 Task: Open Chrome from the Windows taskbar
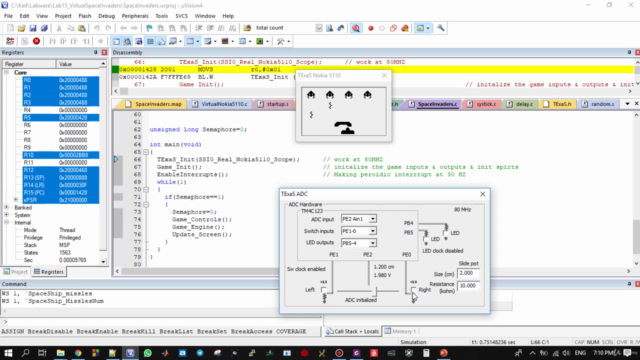[x=78, y=353]
